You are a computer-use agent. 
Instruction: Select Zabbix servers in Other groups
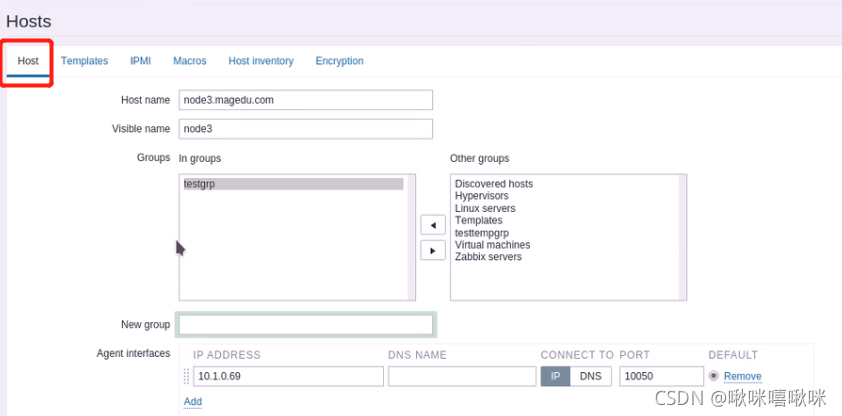coord(488,257)
